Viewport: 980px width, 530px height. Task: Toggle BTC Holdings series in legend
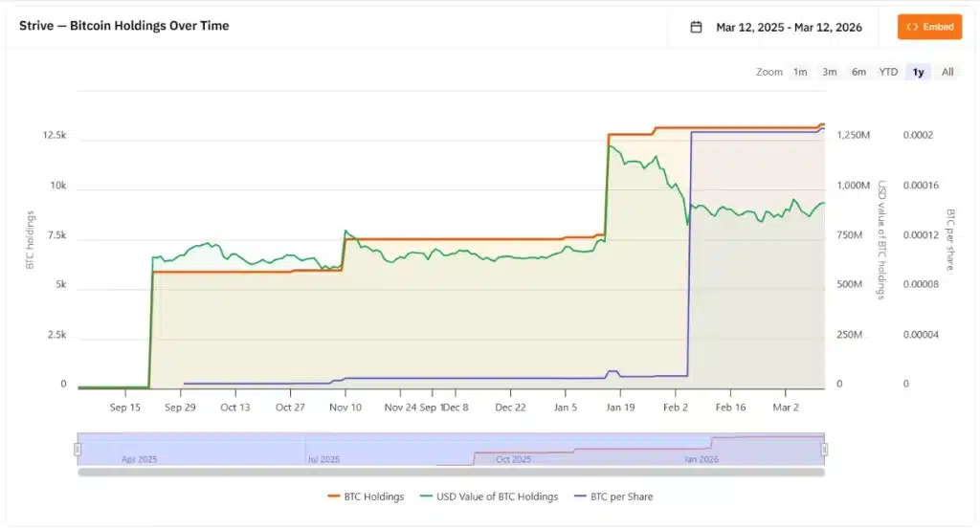[x=366, y=497]
